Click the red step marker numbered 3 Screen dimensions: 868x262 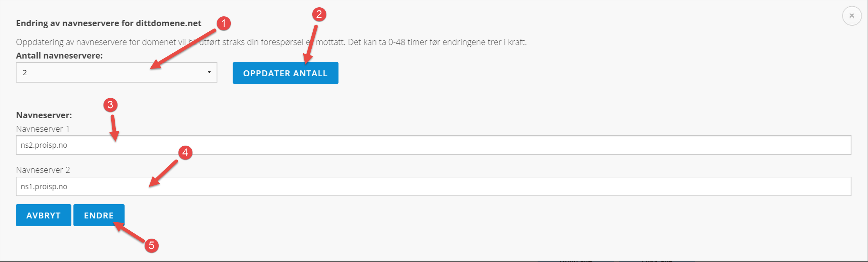111,105
